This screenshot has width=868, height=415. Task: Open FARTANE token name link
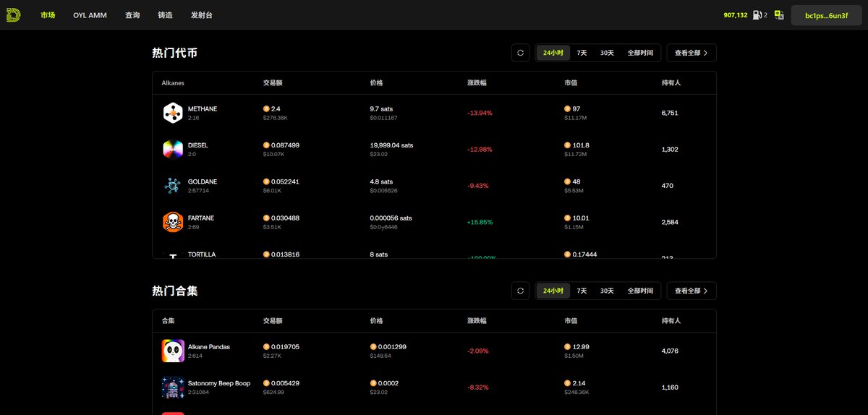[201, 218]
